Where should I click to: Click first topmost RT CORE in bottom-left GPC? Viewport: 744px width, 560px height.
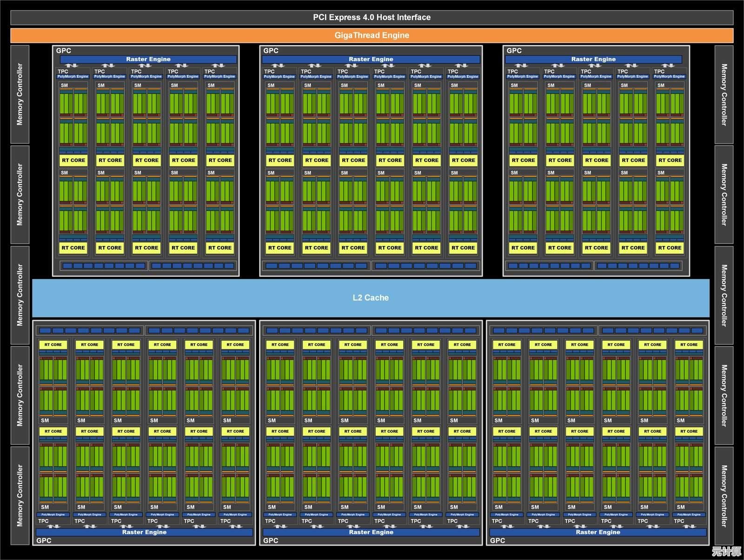tap(53, 345)
